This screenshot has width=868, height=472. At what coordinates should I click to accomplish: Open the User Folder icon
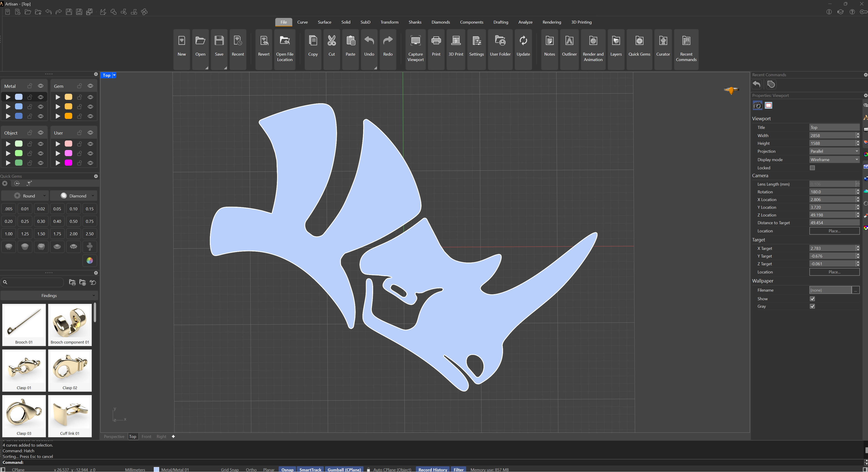(500, 41)
